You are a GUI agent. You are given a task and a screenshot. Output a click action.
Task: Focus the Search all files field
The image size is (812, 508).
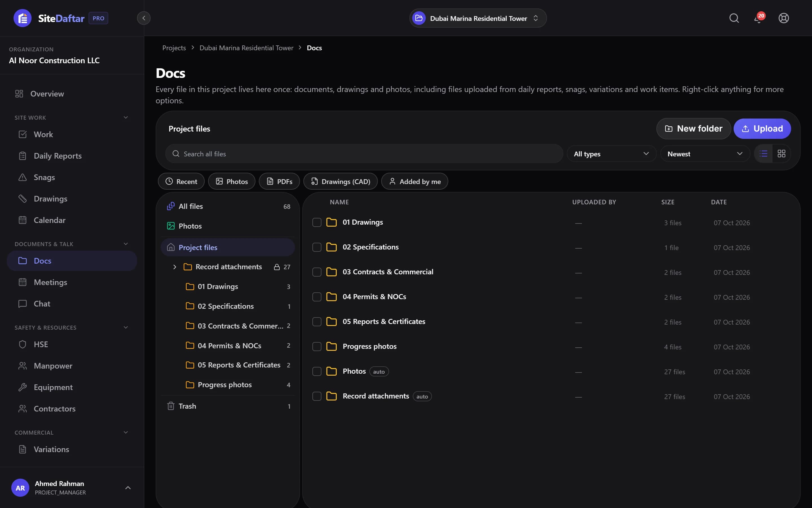(x=364, y=154)
